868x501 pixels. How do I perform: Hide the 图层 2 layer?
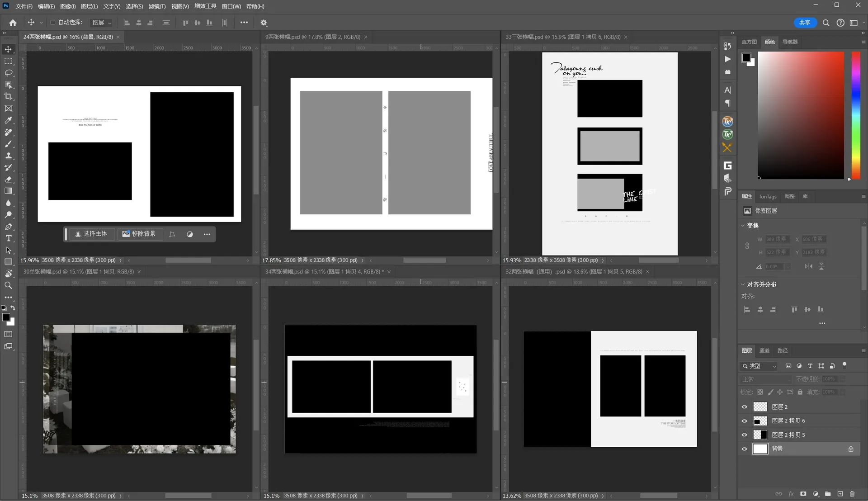[744, 406]
